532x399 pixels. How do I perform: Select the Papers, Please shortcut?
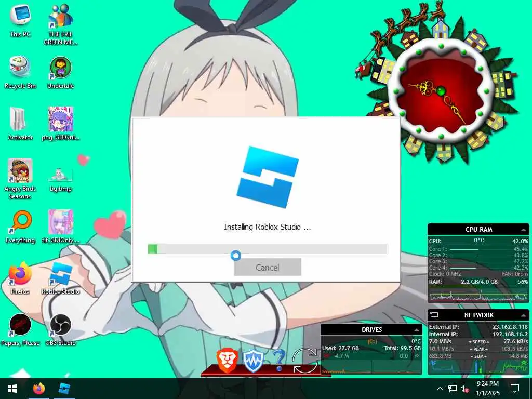click(x=20, y=330)
